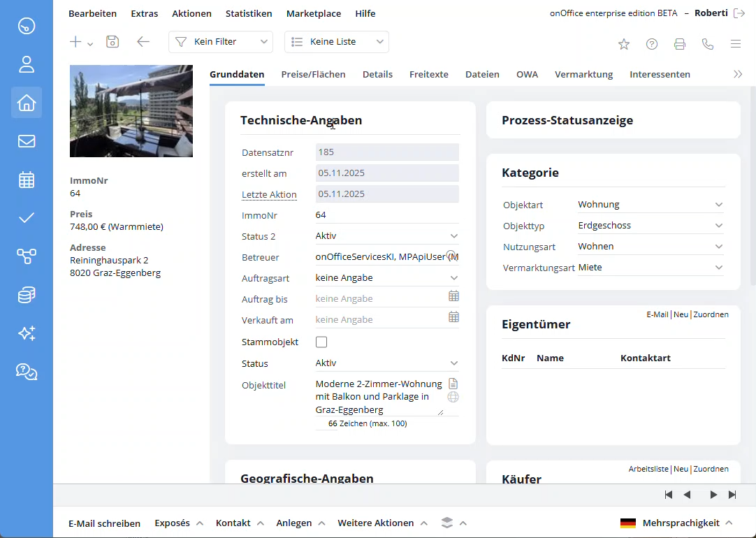Open the help question mark icon

point(652,43)
